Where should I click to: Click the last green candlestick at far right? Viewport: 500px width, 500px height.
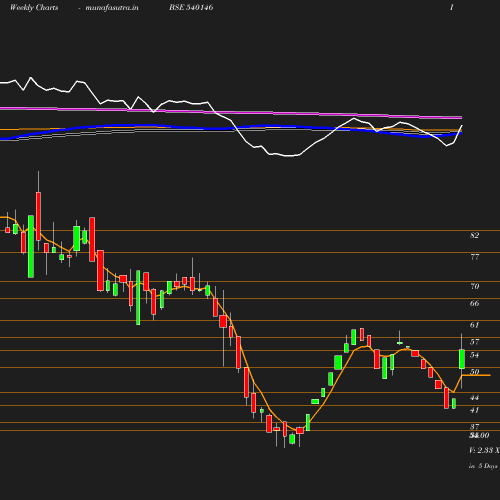462,359
